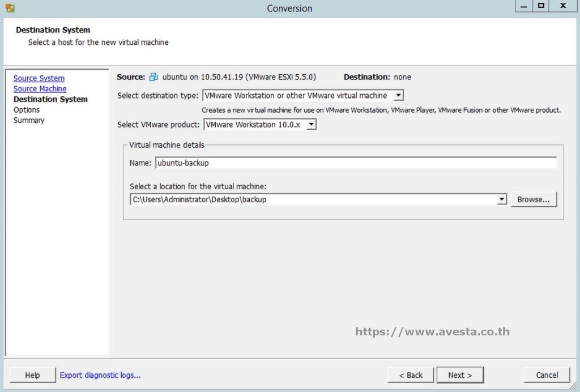
Task: Click the virtual machine location path field
Action: [x=314, y=200]
